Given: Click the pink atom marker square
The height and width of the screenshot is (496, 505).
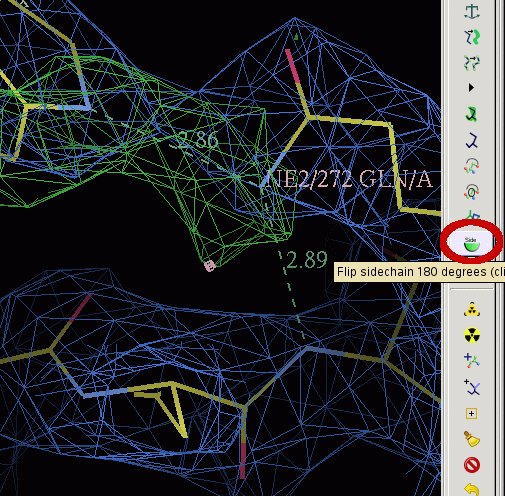Looking at the screenshot, I should [x=210, y=266].
